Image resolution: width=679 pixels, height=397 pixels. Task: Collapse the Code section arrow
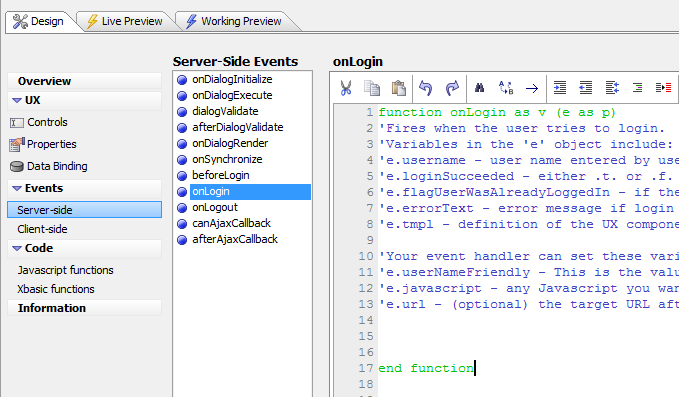(x=17, y=249)
